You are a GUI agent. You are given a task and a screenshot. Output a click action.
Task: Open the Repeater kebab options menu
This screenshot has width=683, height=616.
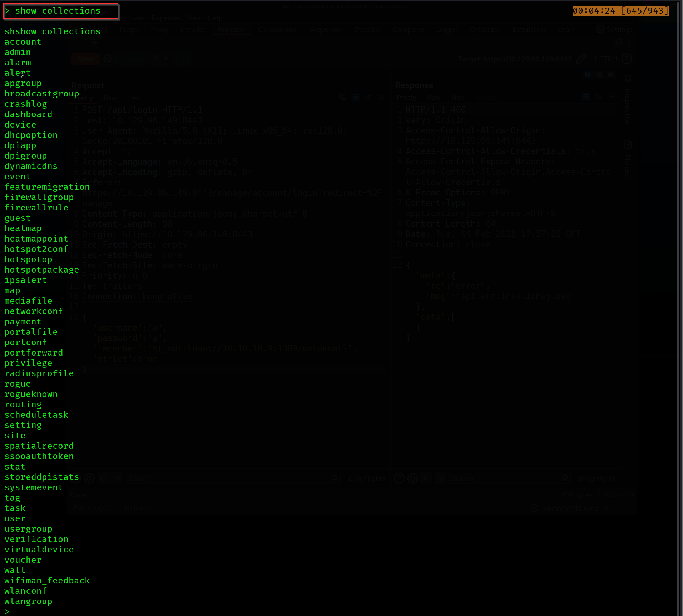coord(630,42)
